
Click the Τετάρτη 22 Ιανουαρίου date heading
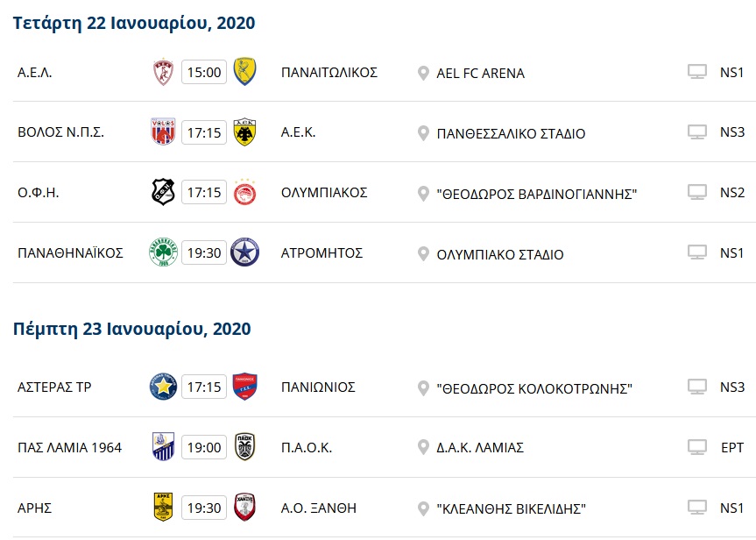point(135,24)
